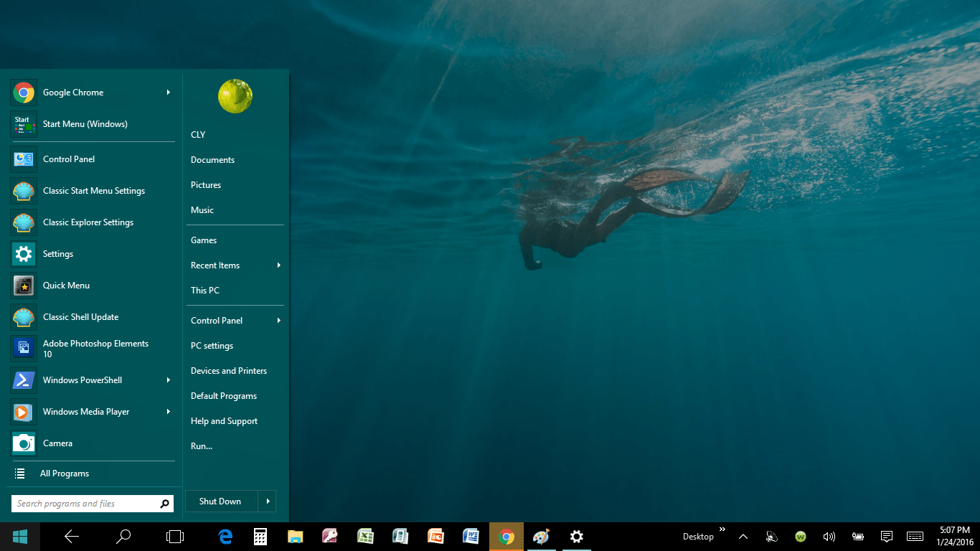
Task: Launch Word from the taskbar
Action: pos(471,537)
